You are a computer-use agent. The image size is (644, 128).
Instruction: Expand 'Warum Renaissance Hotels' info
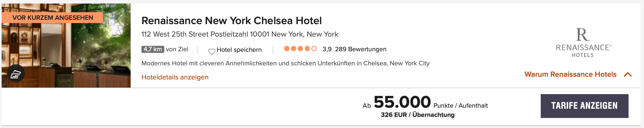click(570, 74)
